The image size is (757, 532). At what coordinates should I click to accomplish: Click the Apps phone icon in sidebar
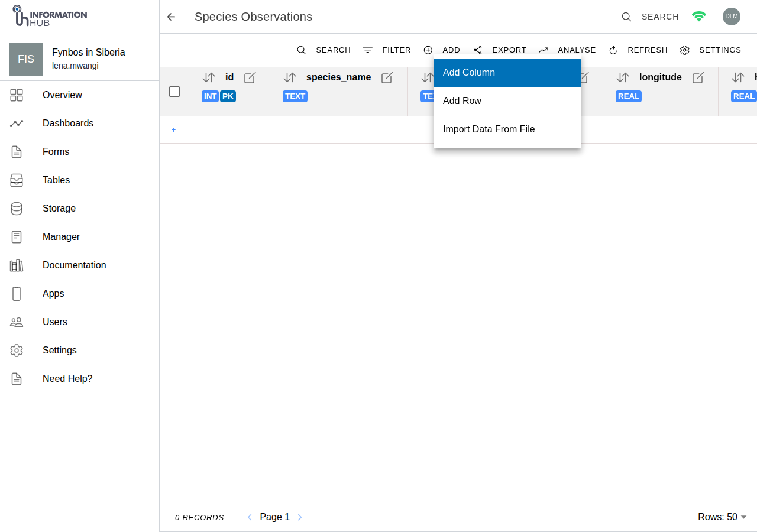pyautogui.click(x=17, y=294)
